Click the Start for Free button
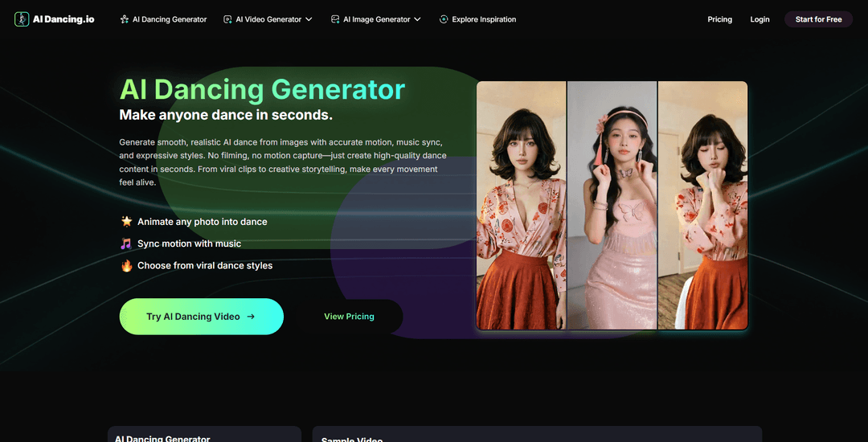This screenshot has width=868, height=442. [x=818, y=19]
